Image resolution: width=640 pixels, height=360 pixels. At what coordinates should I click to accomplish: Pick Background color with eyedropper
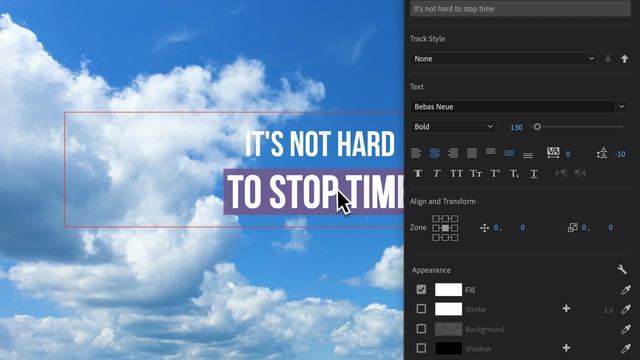click(x=626, y=329)
